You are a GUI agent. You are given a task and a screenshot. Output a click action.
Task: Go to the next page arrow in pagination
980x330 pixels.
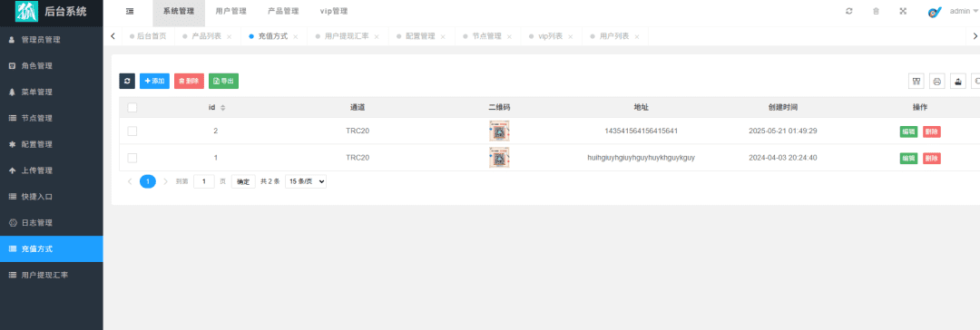click(166, 181)
